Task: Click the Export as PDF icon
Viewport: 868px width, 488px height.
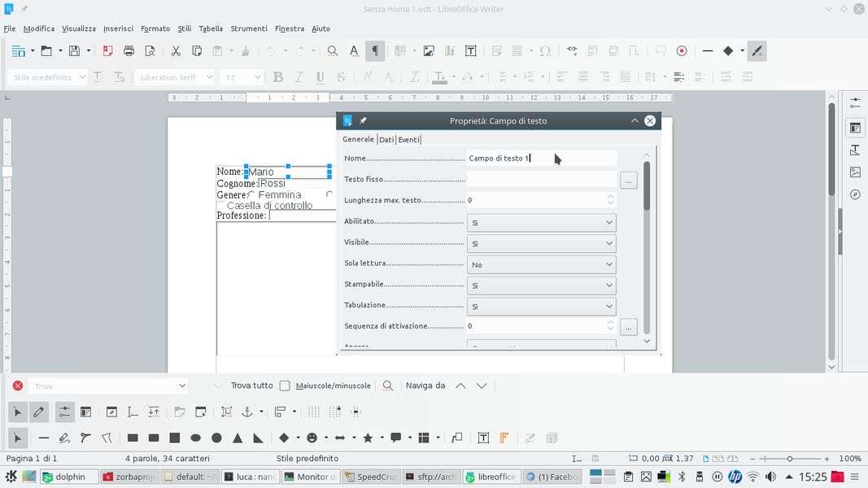Action: pos(107,51)
